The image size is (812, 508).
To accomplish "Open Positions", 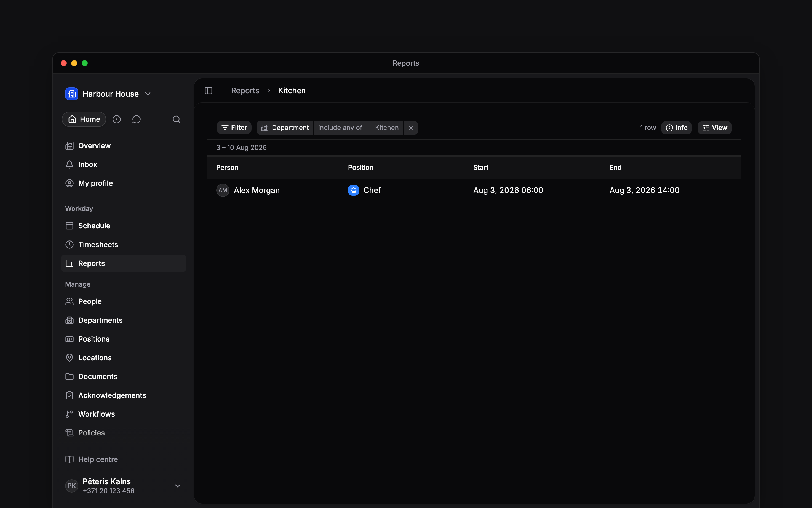I will (x=124, y=339).
